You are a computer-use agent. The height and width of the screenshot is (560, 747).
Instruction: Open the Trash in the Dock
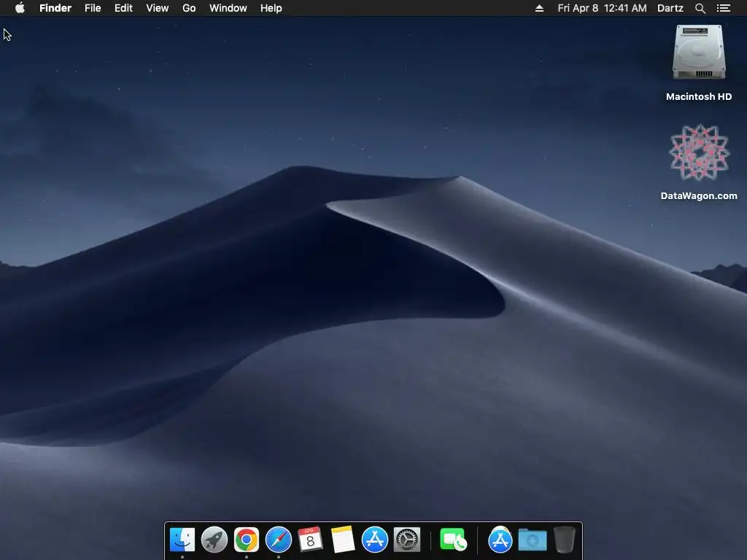point(565,540)
